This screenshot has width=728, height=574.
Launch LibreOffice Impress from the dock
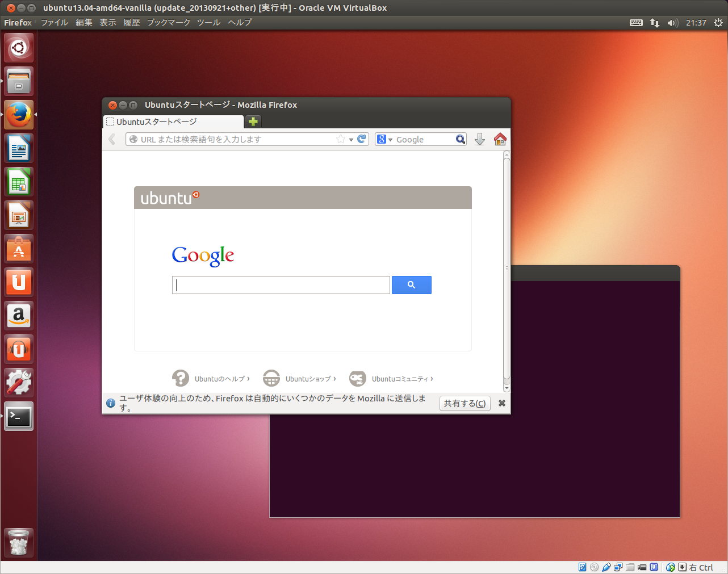click(x=19, y=215)
